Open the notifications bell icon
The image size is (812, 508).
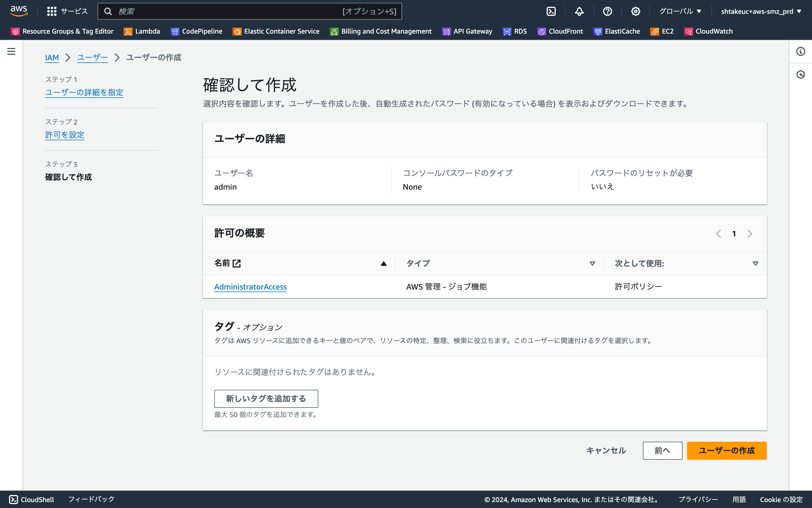(579, 11)
